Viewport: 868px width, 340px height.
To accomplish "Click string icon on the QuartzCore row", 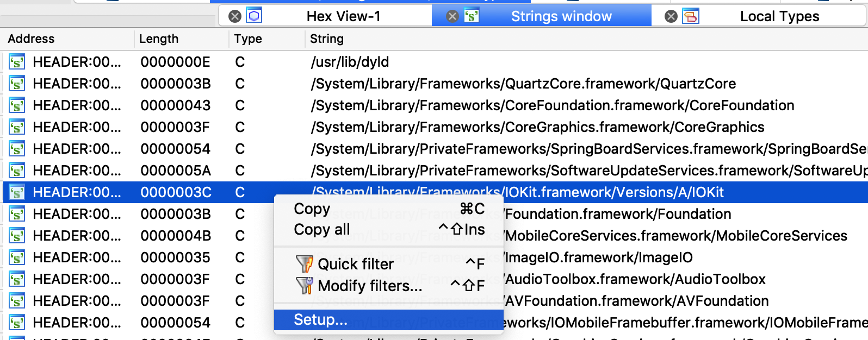I will [x=17, y=84].
